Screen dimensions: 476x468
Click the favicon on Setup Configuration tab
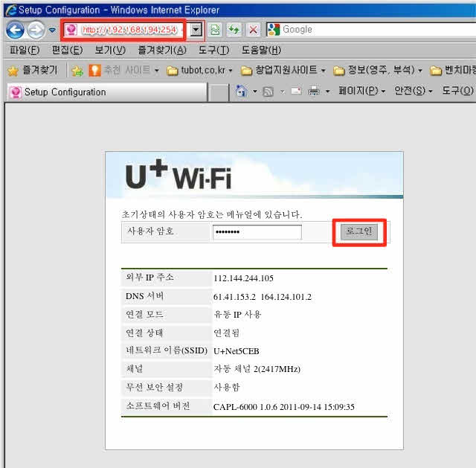(x=15, y=92)
